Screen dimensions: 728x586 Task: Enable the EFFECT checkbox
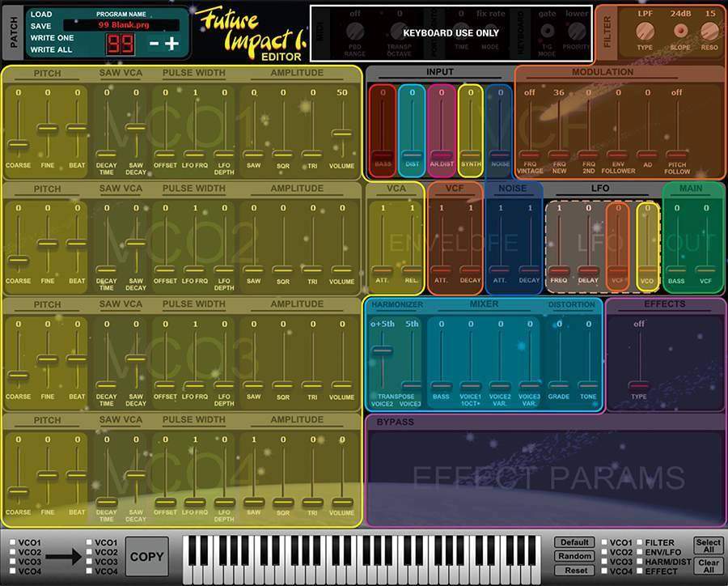click(639, 571)
